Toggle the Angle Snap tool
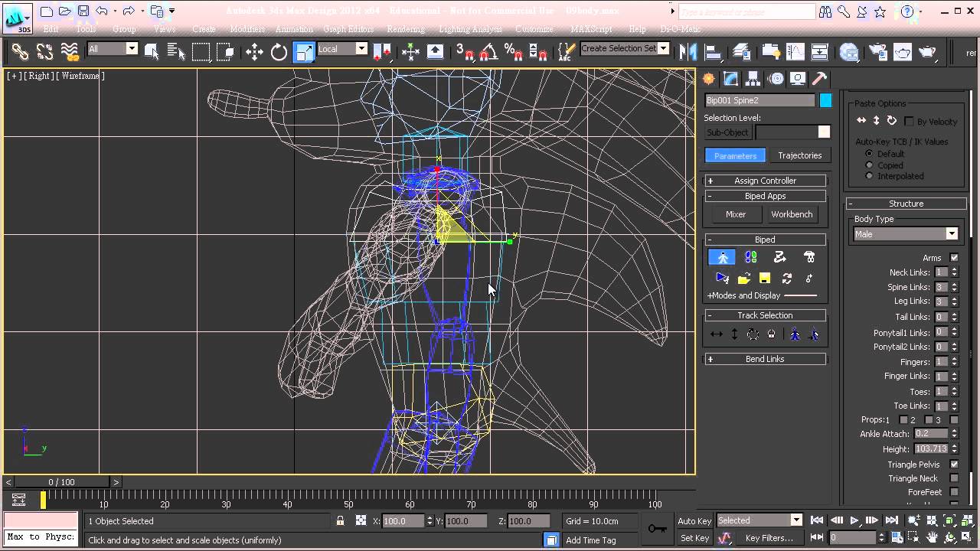 pos(489,52)
